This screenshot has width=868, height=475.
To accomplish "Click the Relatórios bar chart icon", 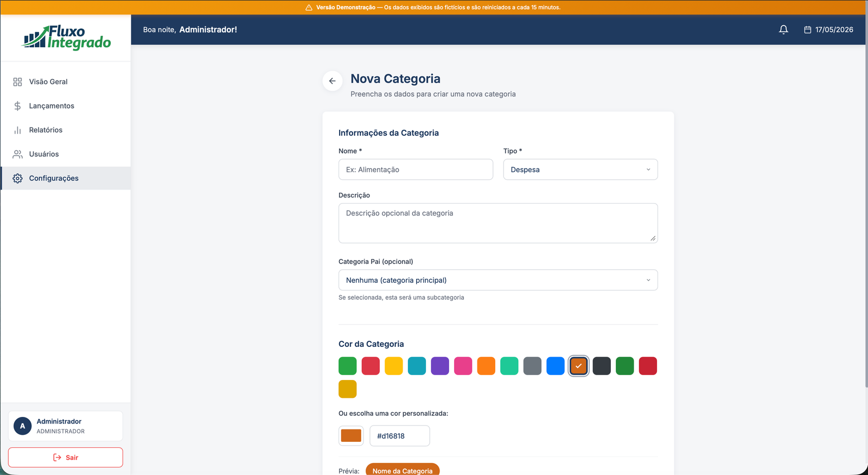I will [17, 130].
